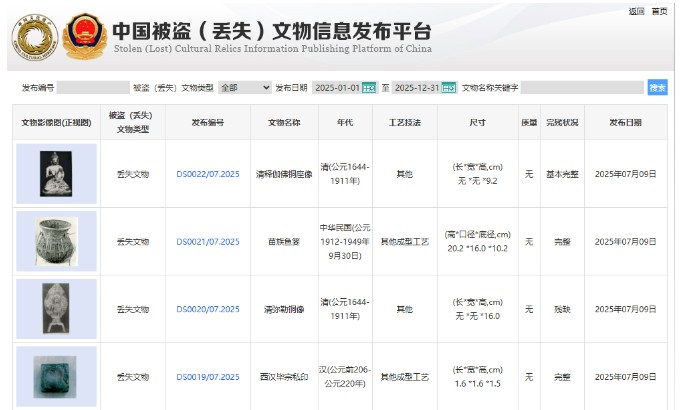Click the circular platform emblem logo
The height and width of the screenshot is (410, 682).
tap(36, 36)
